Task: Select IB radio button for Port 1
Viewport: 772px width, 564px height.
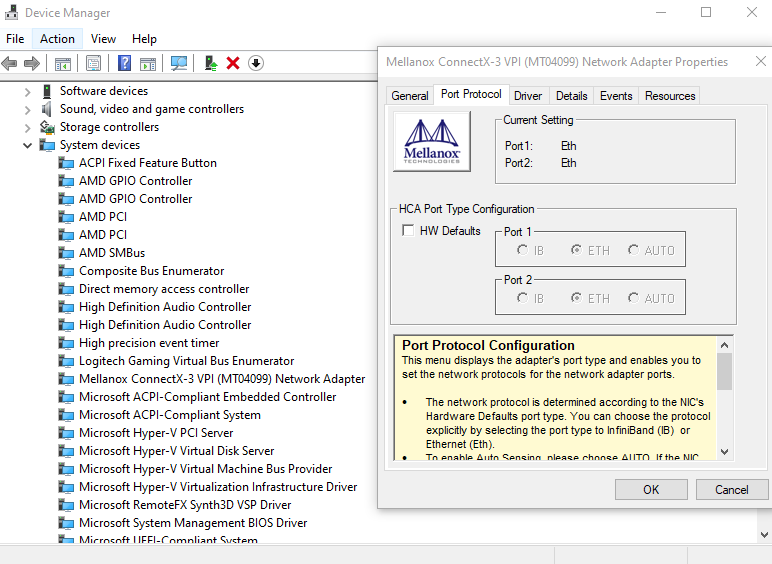Action: [x=522, y=250]
